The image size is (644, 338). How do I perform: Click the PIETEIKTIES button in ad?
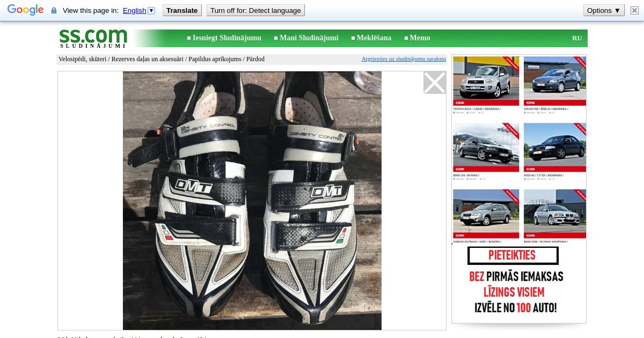click(x=513, y=255)
